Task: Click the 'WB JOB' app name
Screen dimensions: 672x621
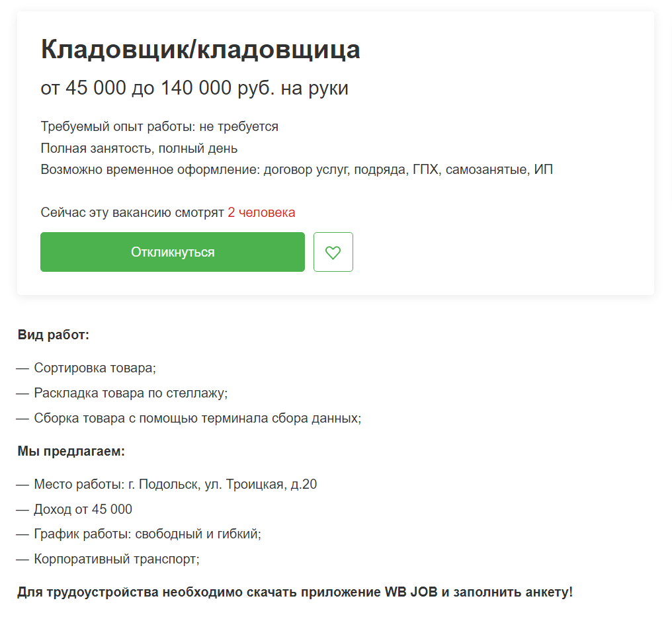Action: pos(411,592)
